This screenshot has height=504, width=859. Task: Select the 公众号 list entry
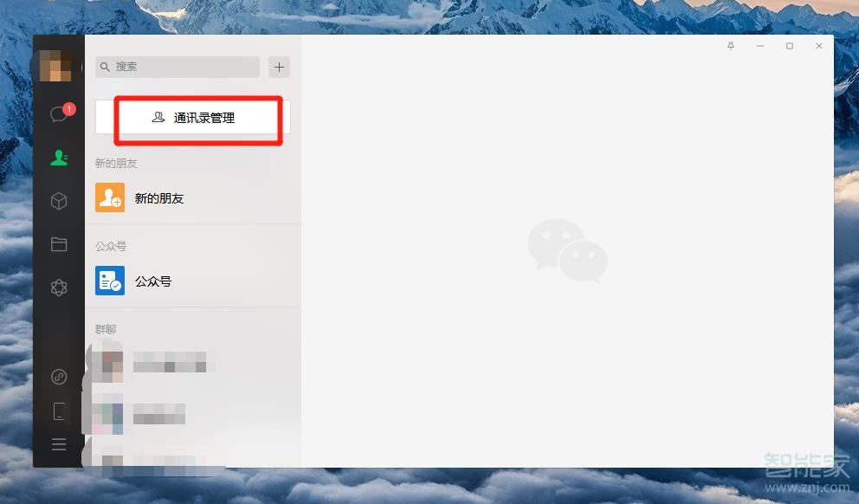pos(193,281)
